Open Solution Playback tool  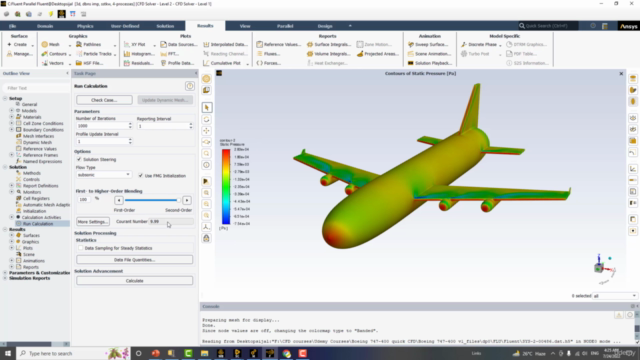(x=430, y=63)
